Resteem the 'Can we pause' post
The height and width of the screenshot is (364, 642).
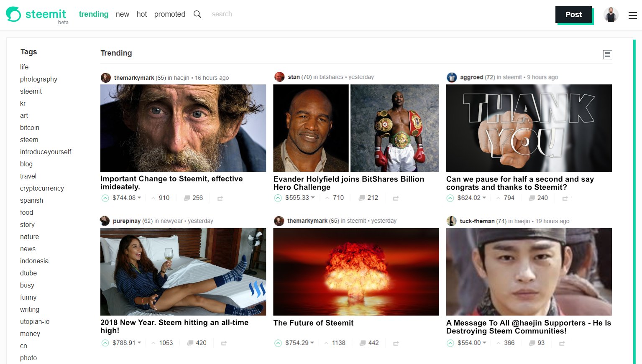[x=565, y=199]
